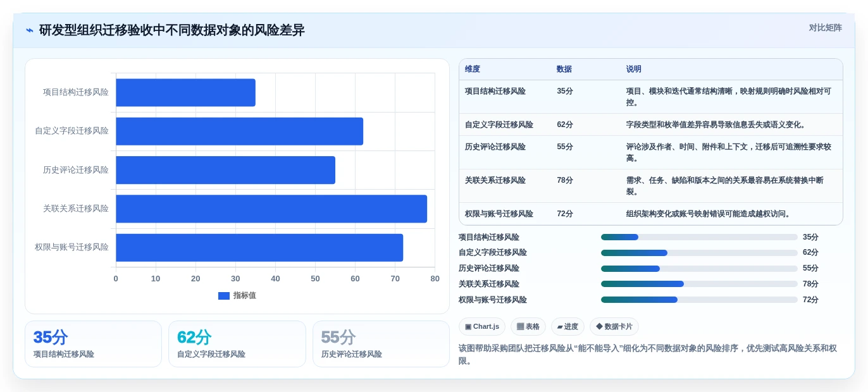Viewport: 868px width, 392px height.
Task: Toggle the 指标值 legend color box
Action: pos(223,295)
